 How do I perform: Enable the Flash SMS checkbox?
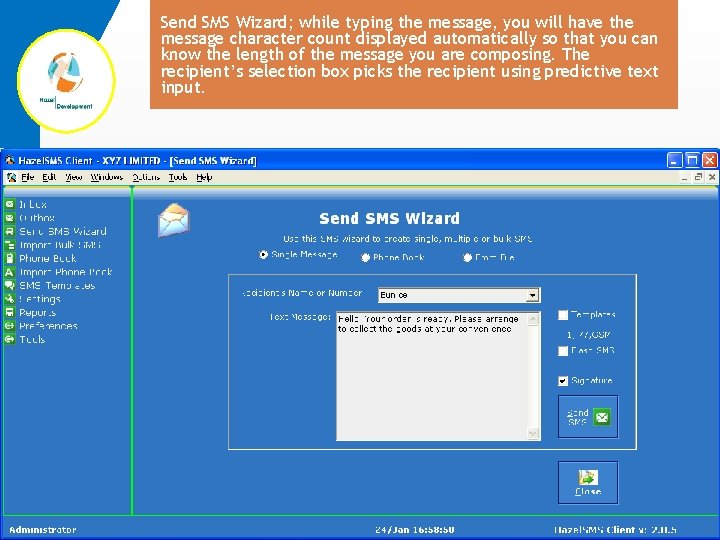pyautogui.click(x=563, y=351)
